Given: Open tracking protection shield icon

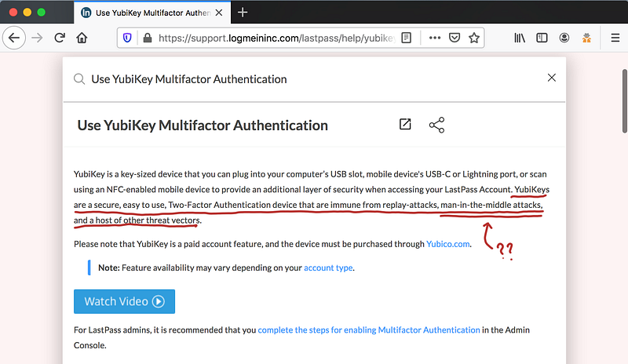Looking at the screenshot, I should tap(128, 38).
